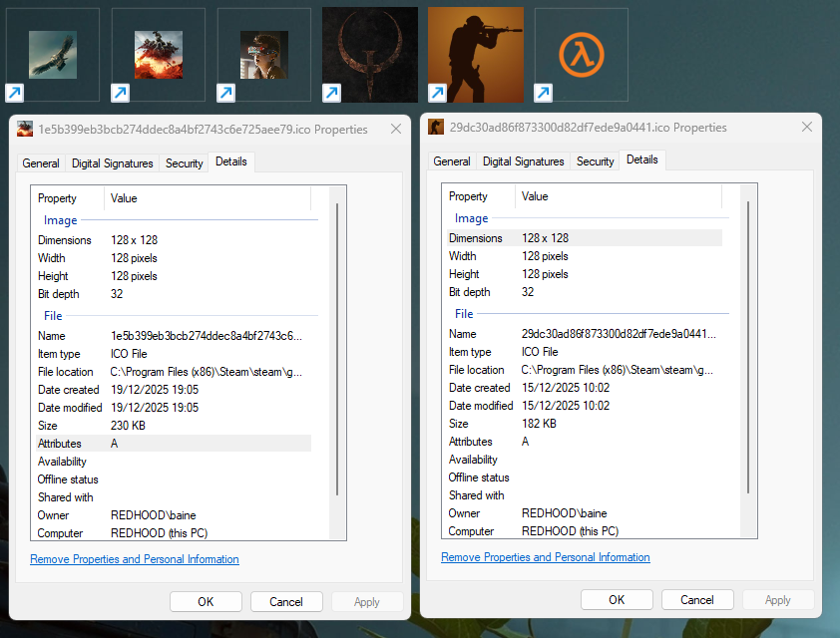The height and width of the screenshot is (638, 840).
Task: Open the Quake desktop shortcut
Action: coord(369,55)
